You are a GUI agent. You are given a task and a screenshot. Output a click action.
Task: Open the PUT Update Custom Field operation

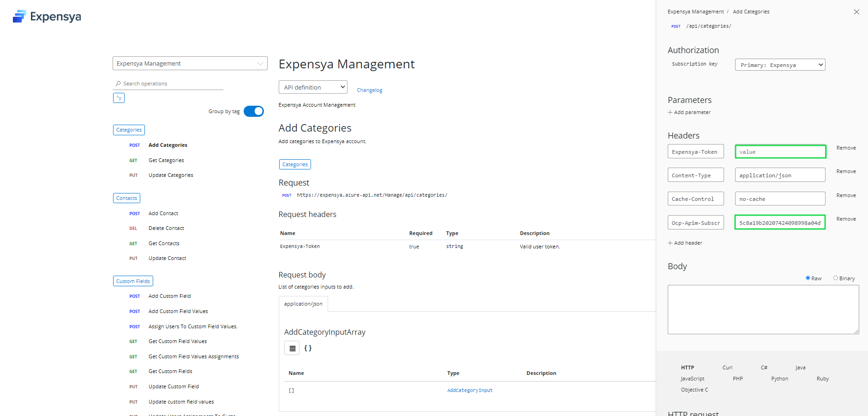coord(174,386)
